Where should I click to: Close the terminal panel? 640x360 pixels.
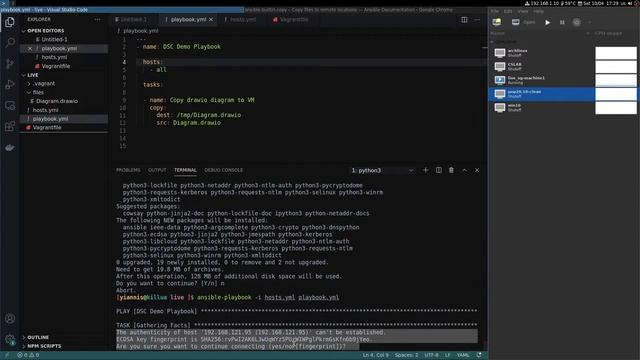coord(477,170)
